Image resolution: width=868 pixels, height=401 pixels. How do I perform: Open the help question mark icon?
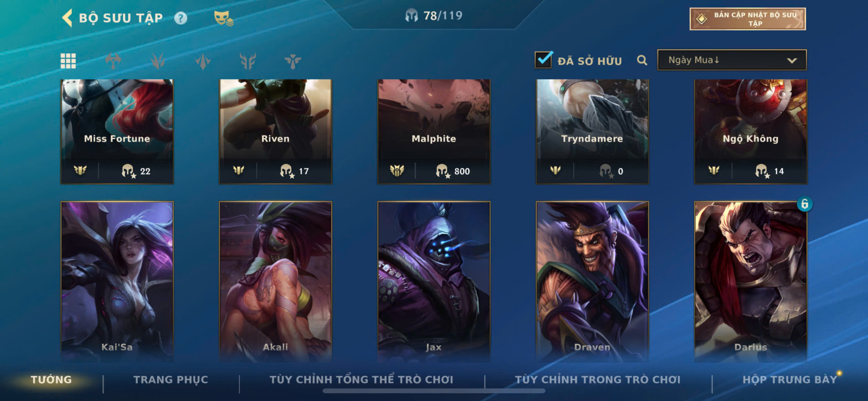[x=181, y=18]
